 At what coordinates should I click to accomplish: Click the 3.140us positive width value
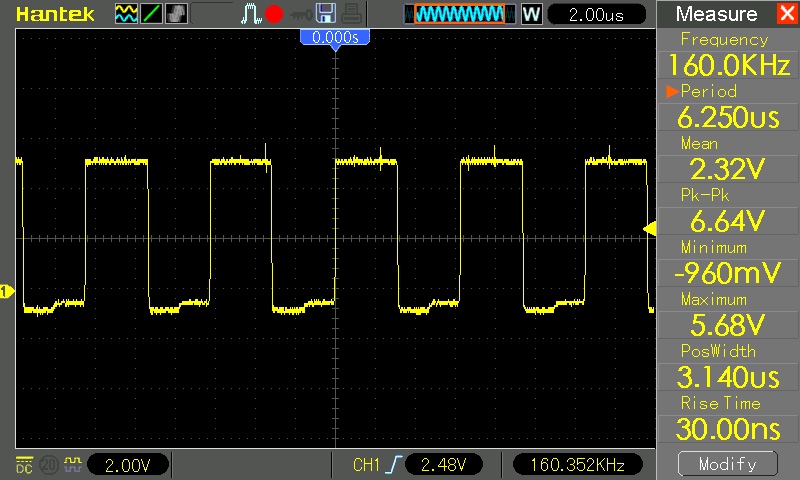(729, 377)
